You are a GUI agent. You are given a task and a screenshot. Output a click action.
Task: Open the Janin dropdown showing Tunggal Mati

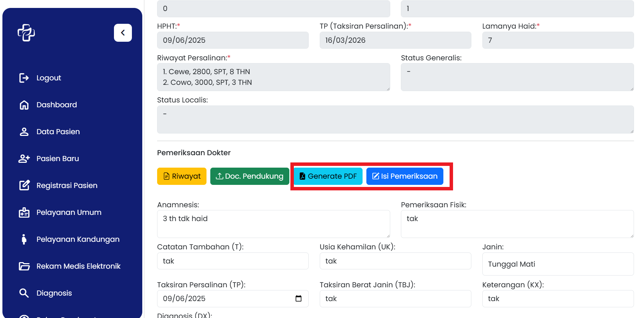pyautogui.click(x=558, y=264)
